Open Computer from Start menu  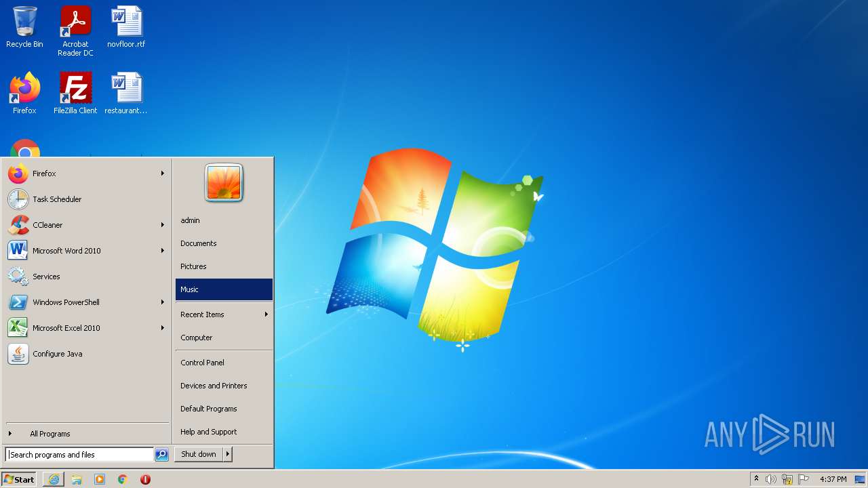[224, 338]
